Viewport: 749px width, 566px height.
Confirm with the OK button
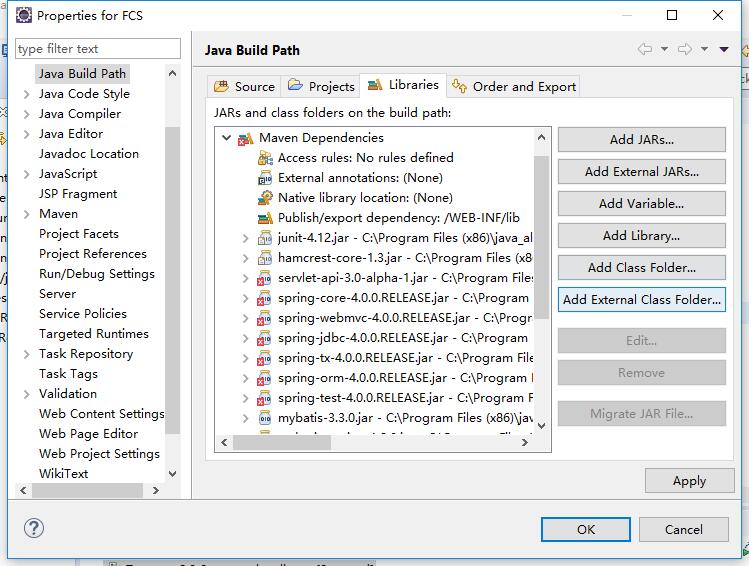[586, 529]
